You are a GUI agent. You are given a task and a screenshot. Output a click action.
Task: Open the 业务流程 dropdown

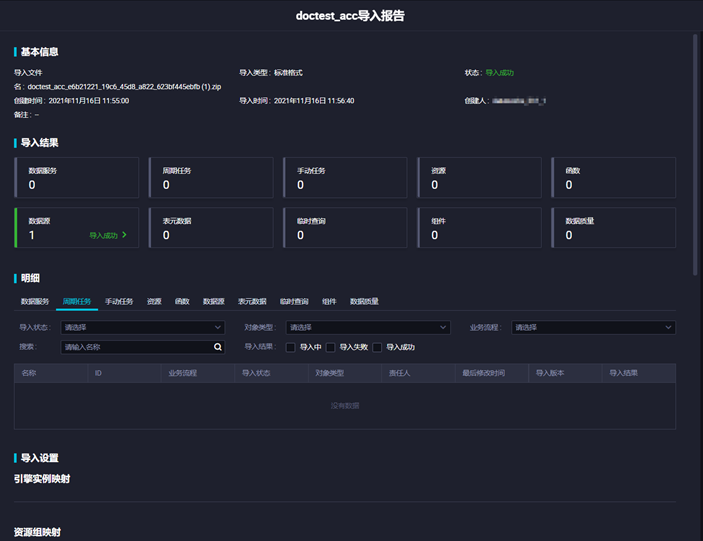pos(593,328)
